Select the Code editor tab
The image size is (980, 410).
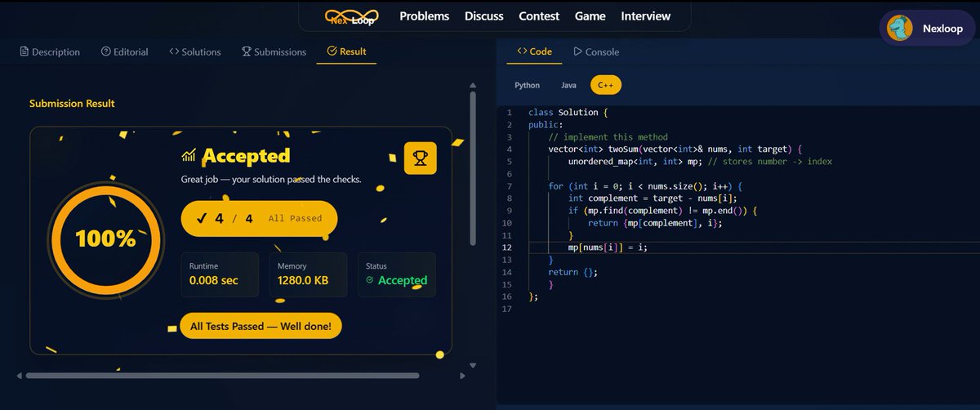point(535,51)
